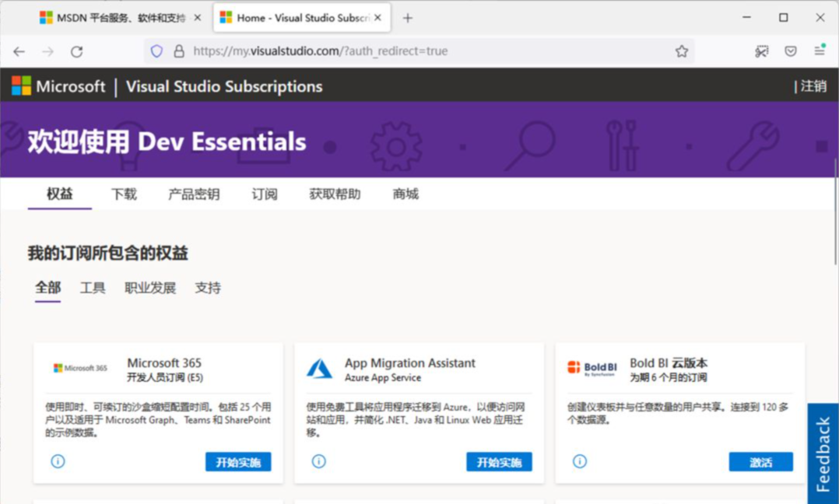Close the MSDN tab

198,18
